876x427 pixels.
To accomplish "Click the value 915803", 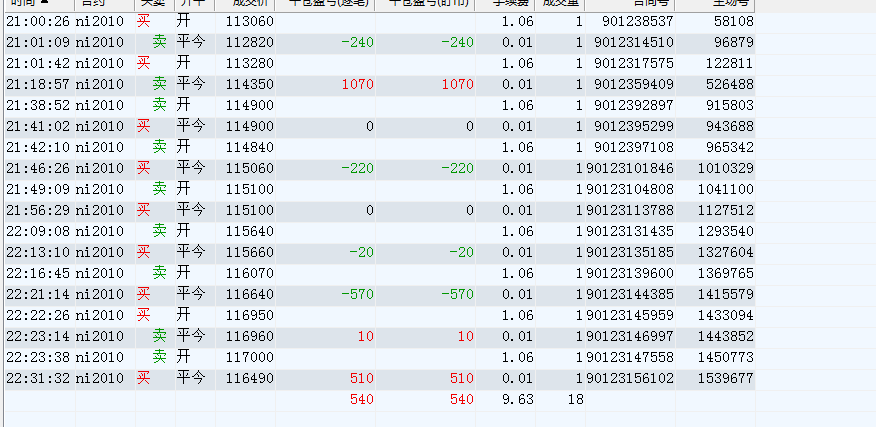I will tap(730, 106).
